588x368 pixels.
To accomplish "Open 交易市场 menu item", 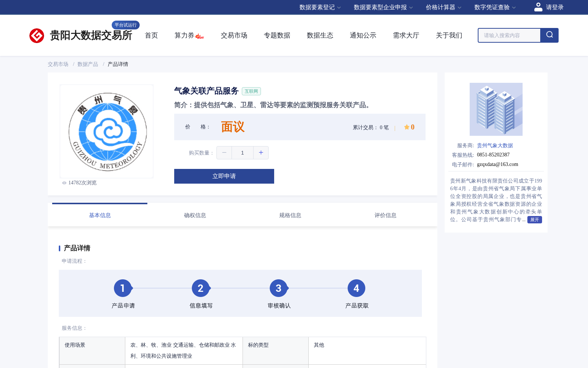I will 234,35.
